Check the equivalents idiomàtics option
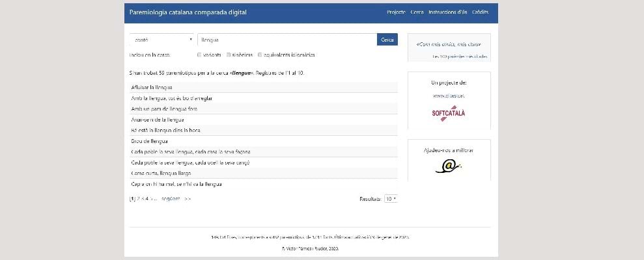The image size is (644, 260). click(260, 55)
